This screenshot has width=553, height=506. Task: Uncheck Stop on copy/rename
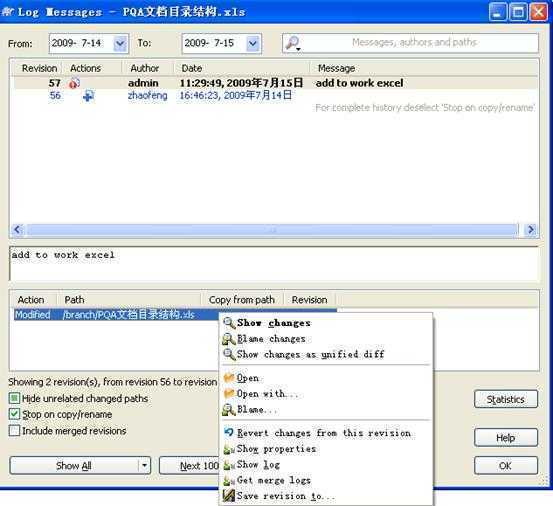click(14, 414)
